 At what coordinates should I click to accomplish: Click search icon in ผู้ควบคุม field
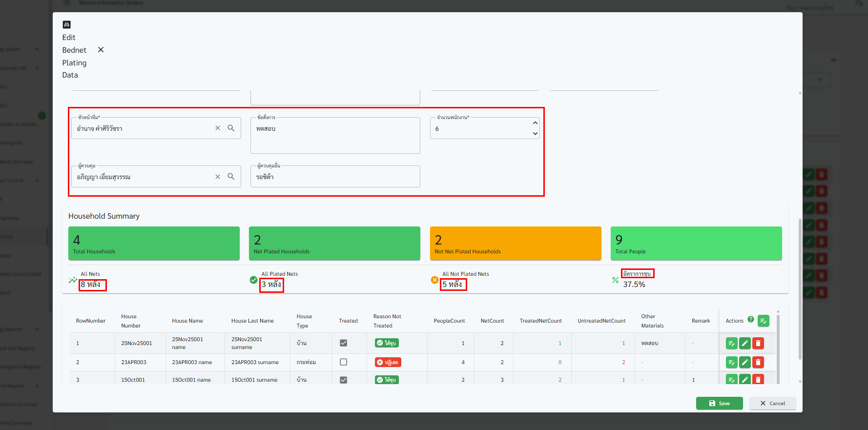[231, 177]
